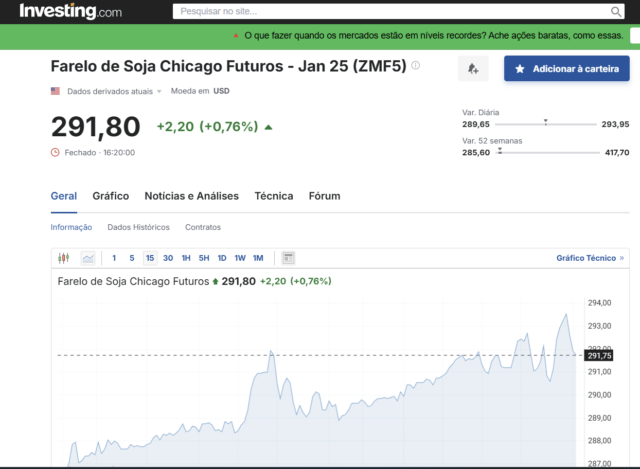Click the daily high value 293,95
This screenshot has width=640, height=469.
(615, 124)
